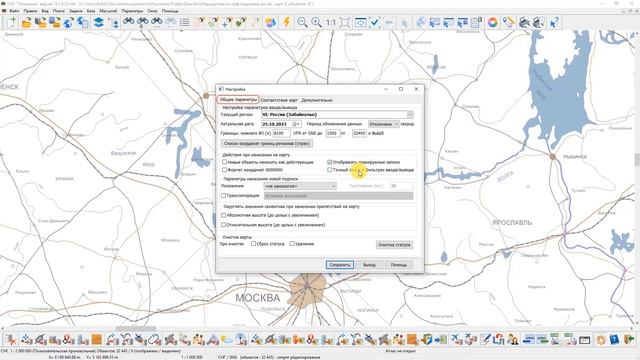Enable 'Точный поиск в фильтрах ввода/вывода' checkbox

point(329,169)
